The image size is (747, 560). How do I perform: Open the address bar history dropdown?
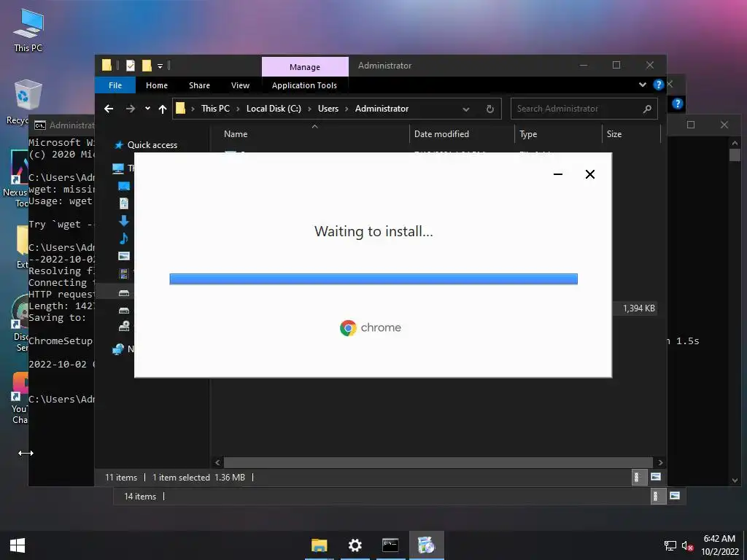click(466, 109)
